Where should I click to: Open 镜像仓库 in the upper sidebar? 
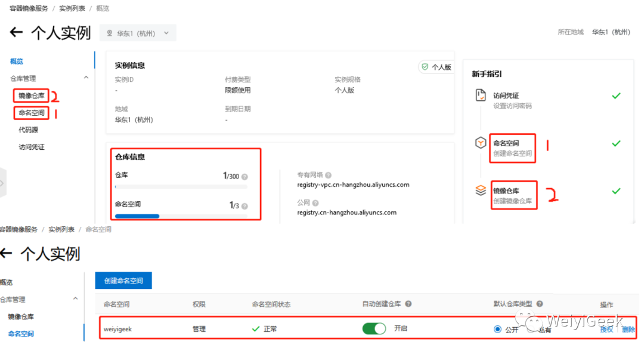(x=31, y=96)
